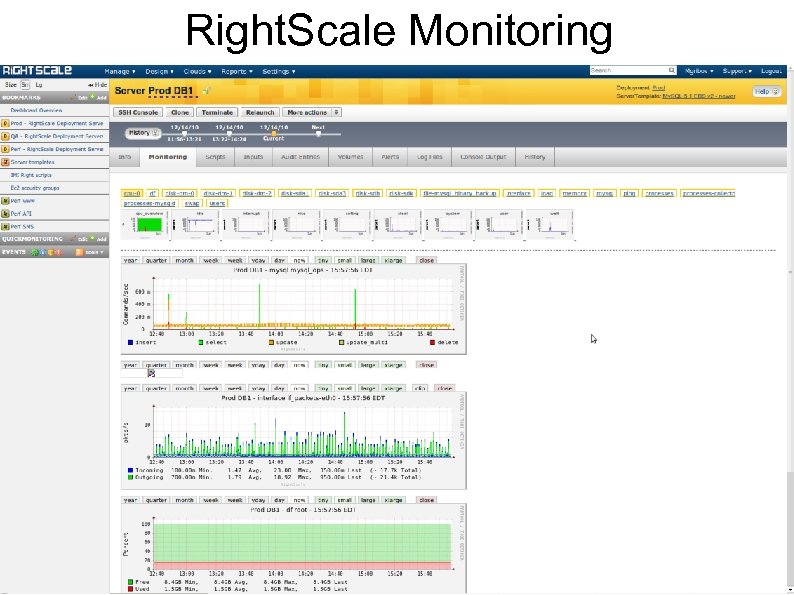794x595 pixels.
Task: Open the ServerTemplate MySQL link
Action: coord(699,96)
